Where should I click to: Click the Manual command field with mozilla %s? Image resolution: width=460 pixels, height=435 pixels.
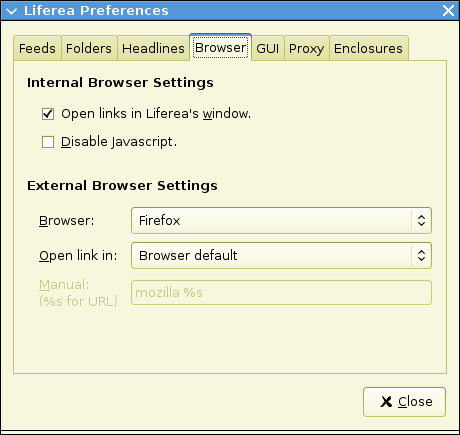tap(281, 293)
